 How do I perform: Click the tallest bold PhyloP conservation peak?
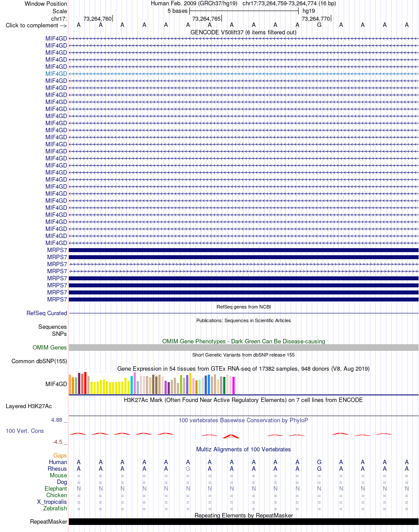pyautogui.click(x=231, y=436)
